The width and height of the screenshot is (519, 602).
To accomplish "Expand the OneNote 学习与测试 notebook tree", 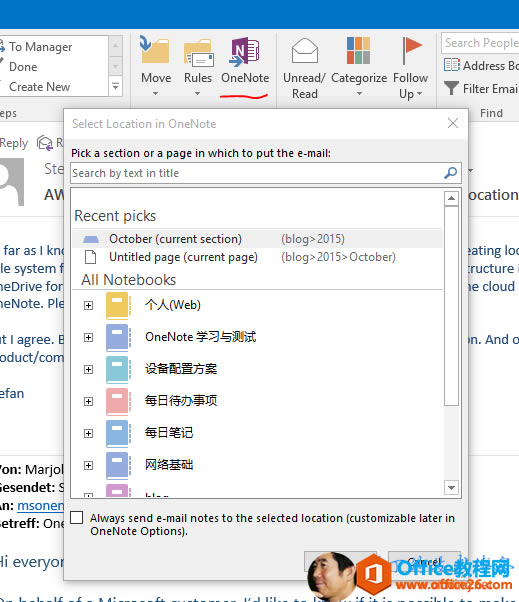I will click(88, 337).
